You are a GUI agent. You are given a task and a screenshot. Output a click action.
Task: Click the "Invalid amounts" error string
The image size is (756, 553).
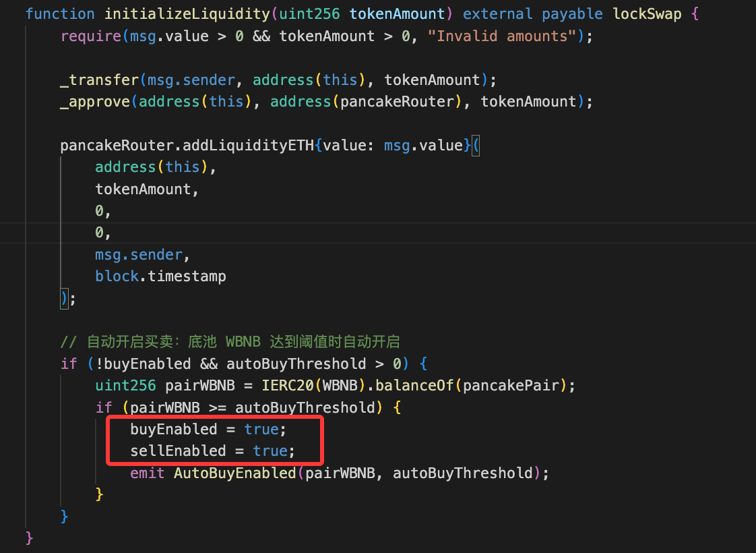pos(502,36)
